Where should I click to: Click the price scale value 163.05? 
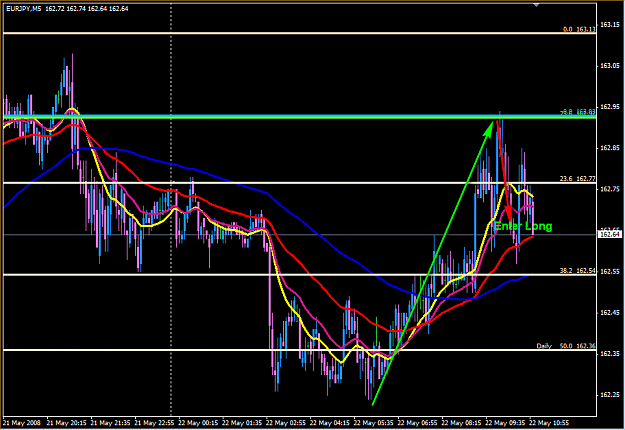click(610, 65)
